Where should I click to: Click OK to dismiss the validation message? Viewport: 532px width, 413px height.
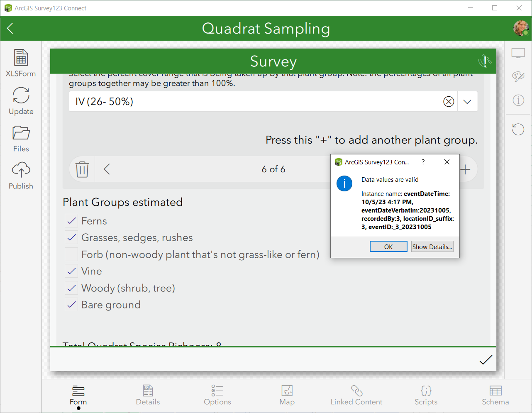pos(388,246)
